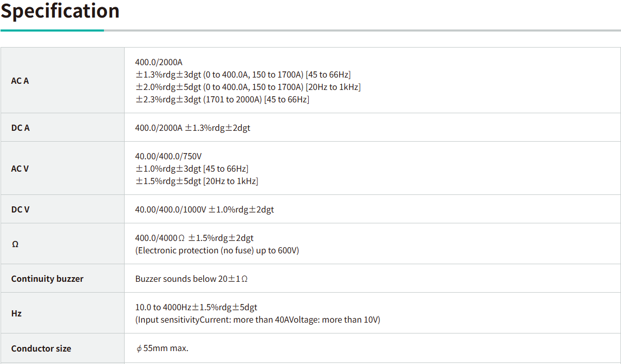Select the φ55mm max. value
This screenshot has width=621, height=364.
pos(162,348)
